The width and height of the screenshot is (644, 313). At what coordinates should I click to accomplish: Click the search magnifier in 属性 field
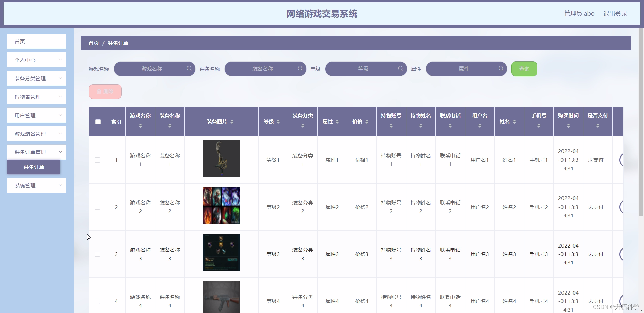(500, 69)
